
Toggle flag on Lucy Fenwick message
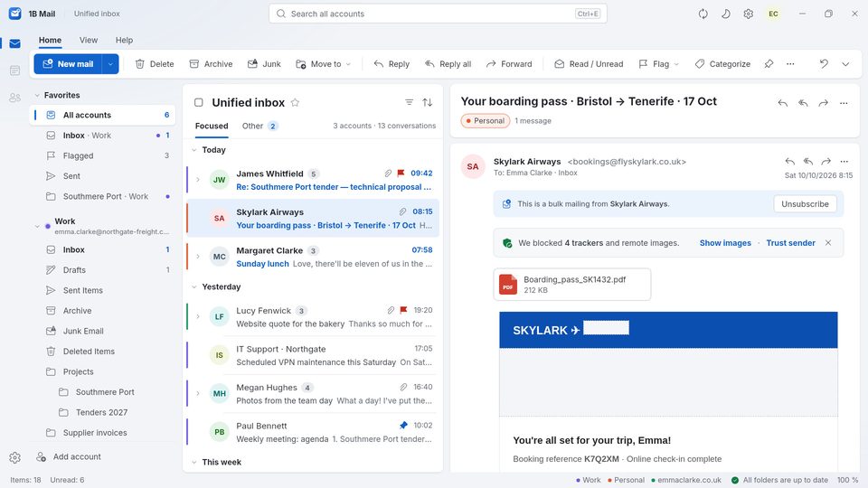pos(403,310)
